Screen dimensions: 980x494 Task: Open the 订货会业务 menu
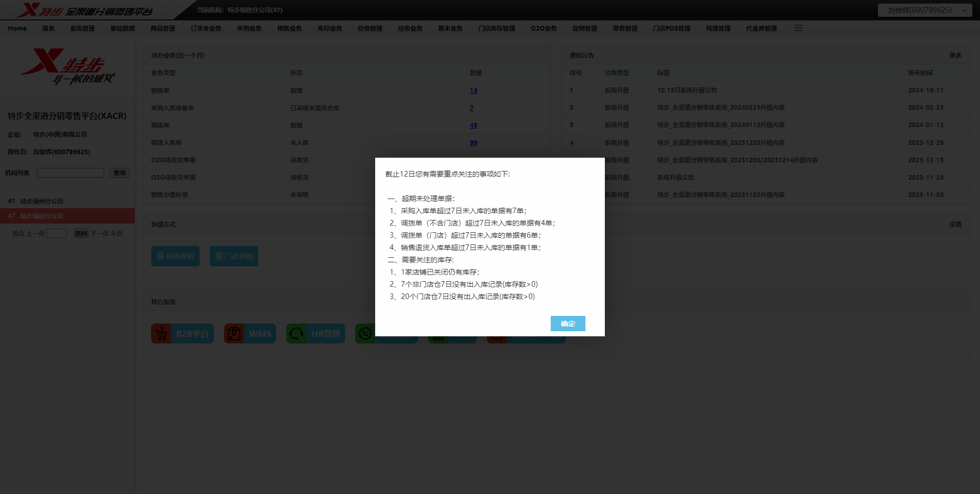206,29
